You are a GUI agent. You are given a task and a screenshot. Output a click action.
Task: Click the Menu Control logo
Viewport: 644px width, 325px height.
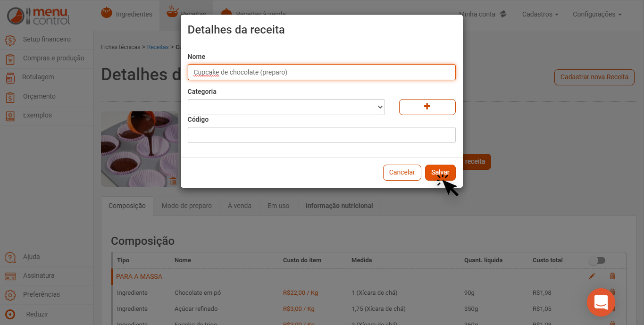click(x=39, y=16)
